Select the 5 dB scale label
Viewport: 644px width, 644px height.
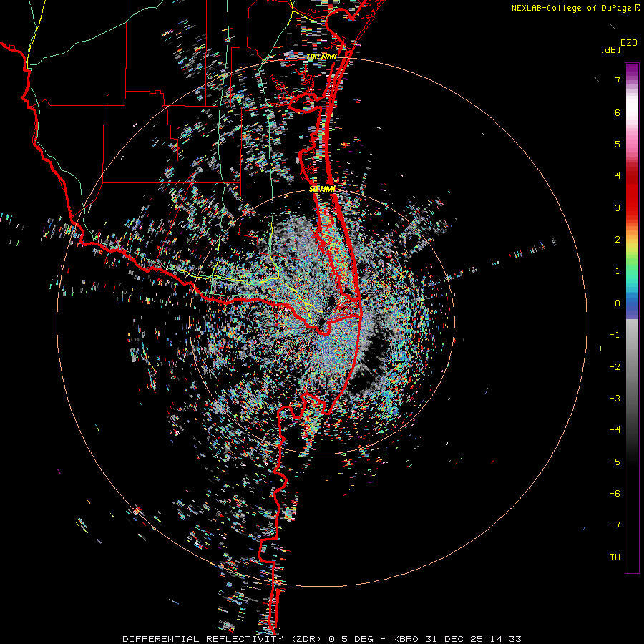tap(618, 144)
